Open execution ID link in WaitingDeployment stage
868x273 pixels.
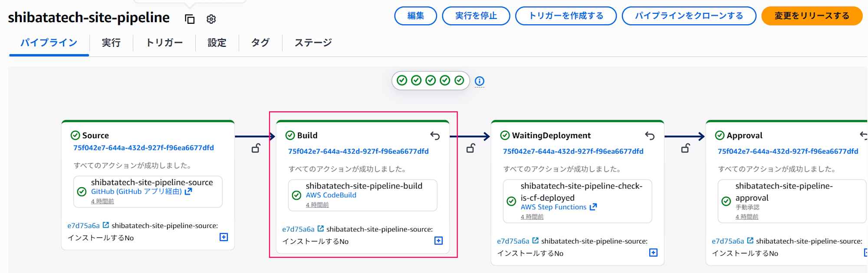(573, 151)
